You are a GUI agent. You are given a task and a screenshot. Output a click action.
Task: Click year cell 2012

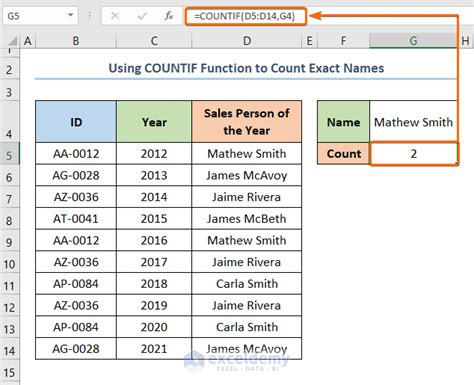(x=154, y=154)
